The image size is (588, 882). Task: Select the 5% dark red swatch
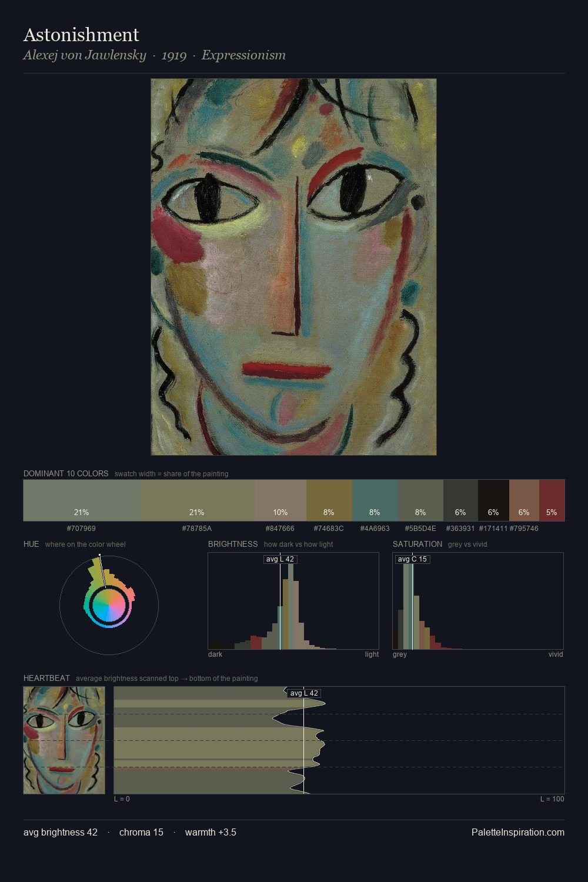point(552,500)
